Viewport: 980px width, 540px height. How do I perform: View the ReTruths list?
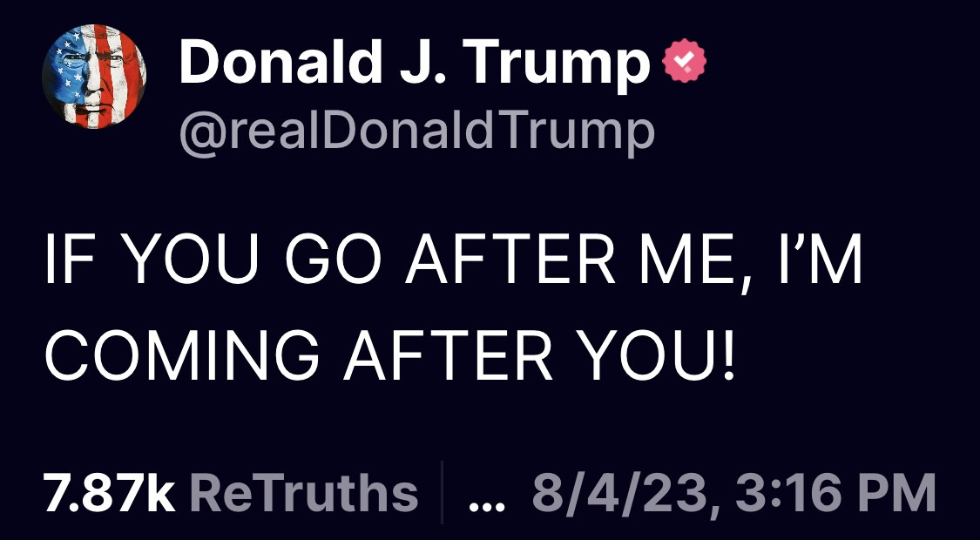click(x=303, y=494)
